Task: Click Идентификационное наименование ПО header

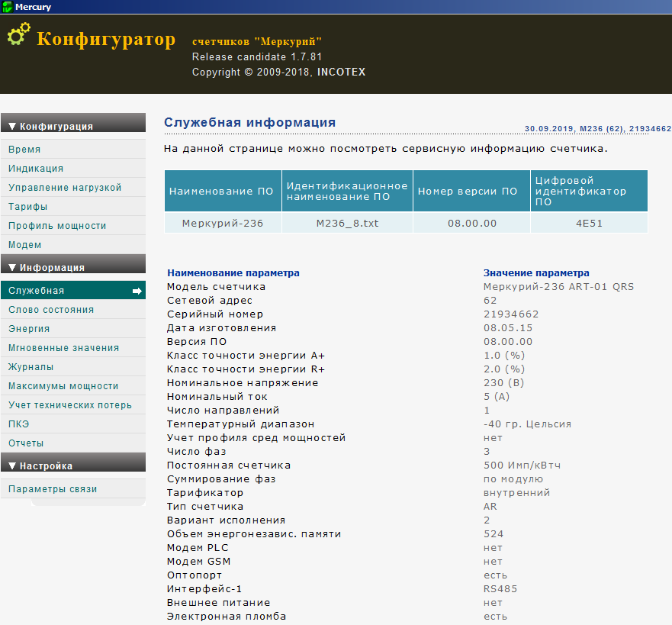Action: pos(347,191)
